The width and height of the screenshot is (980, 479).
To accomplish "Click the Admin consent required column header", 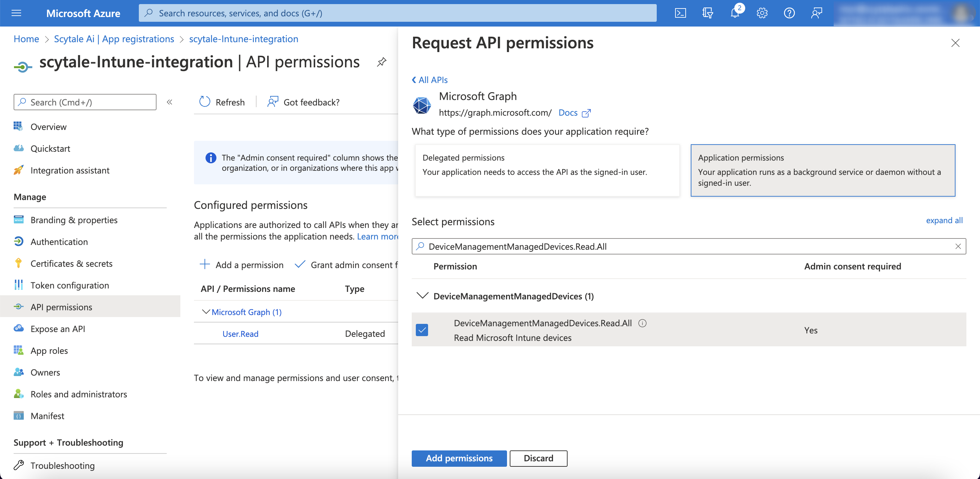I will (x=852, y=266).
